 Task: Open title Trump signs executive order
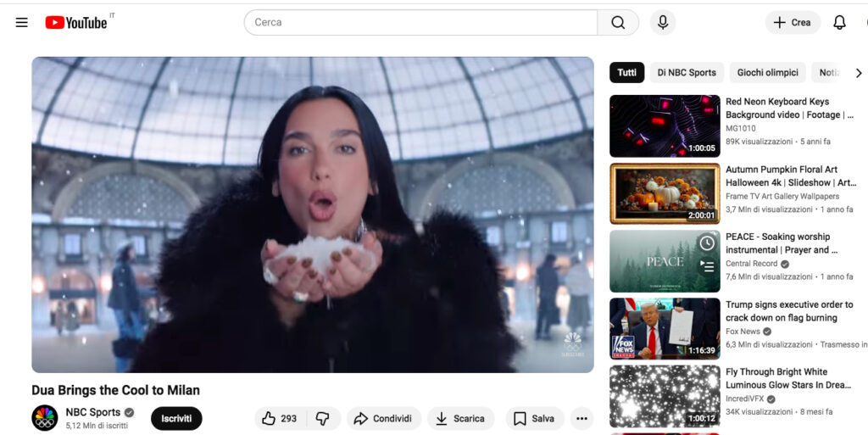tap(789, 311)
